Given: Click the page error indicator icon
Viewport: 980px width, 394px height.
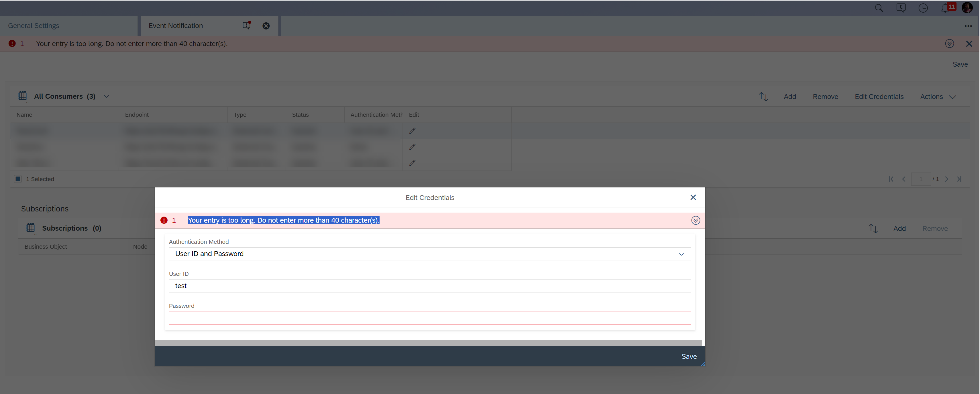Looking at the screenshot, I should (x=12, y=44).
